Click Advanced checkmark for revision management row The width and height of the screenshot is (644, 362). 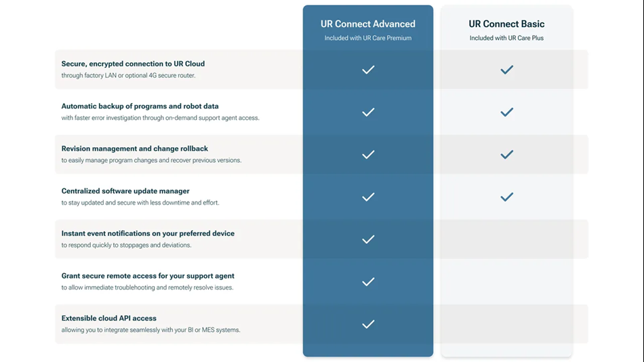click(x=368, y=155)
